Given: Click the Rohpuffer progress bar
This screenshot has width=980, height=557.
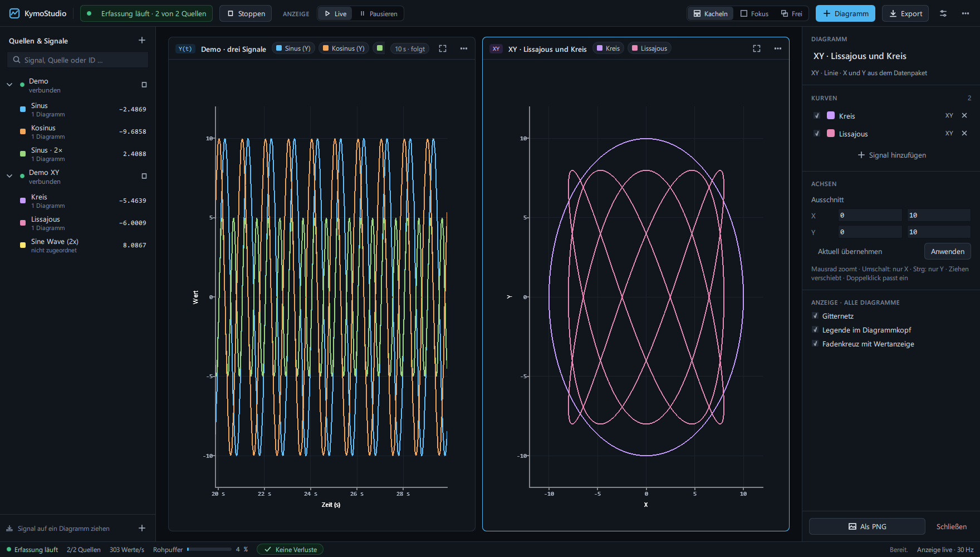Looking at the screenshot, I should [209, 549].
